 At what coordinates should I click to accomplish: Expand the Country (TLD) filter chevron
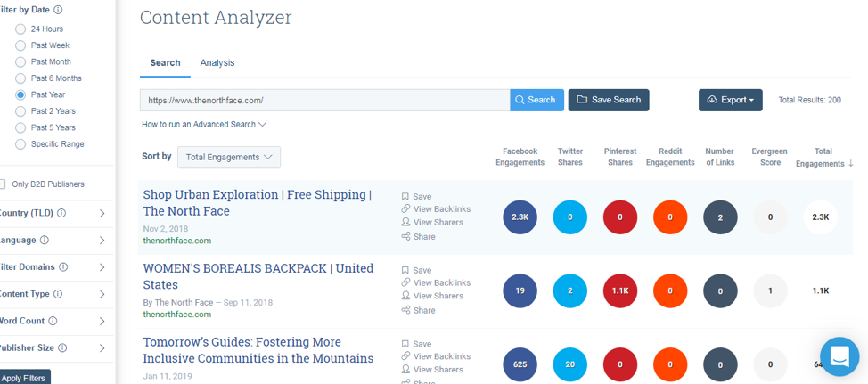[102, 213]
